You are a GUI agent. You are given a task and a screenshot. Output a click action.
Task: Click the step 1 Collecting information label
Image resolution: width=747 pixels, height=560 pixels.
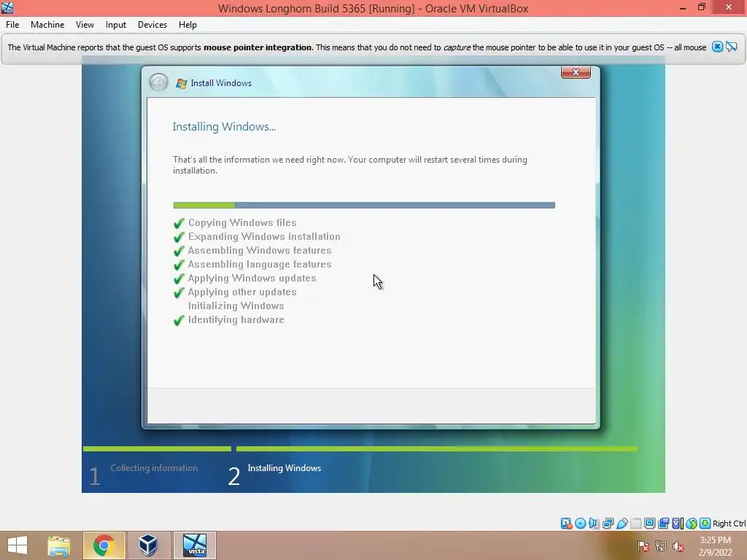point(154,468)
